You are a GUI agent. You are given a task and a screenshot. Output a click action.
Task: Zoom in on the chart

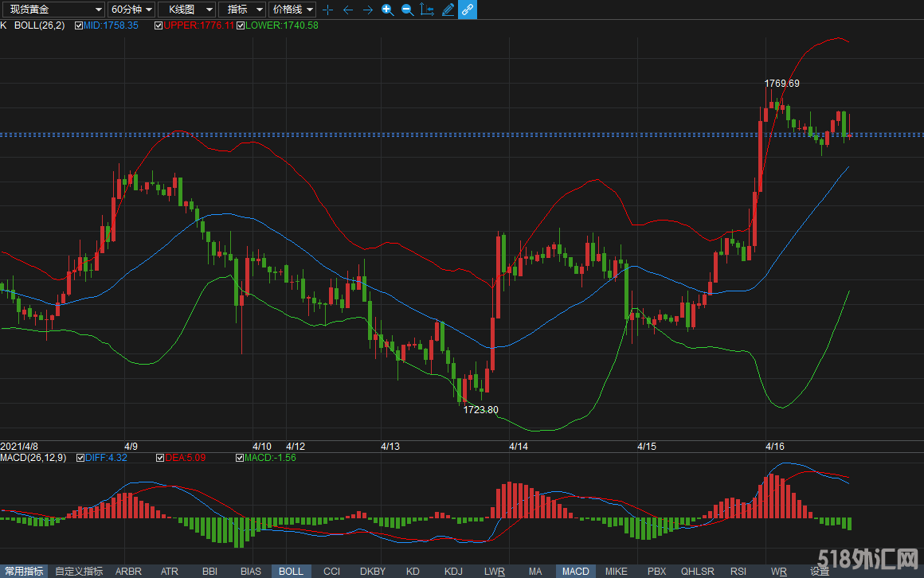point(387,10)
